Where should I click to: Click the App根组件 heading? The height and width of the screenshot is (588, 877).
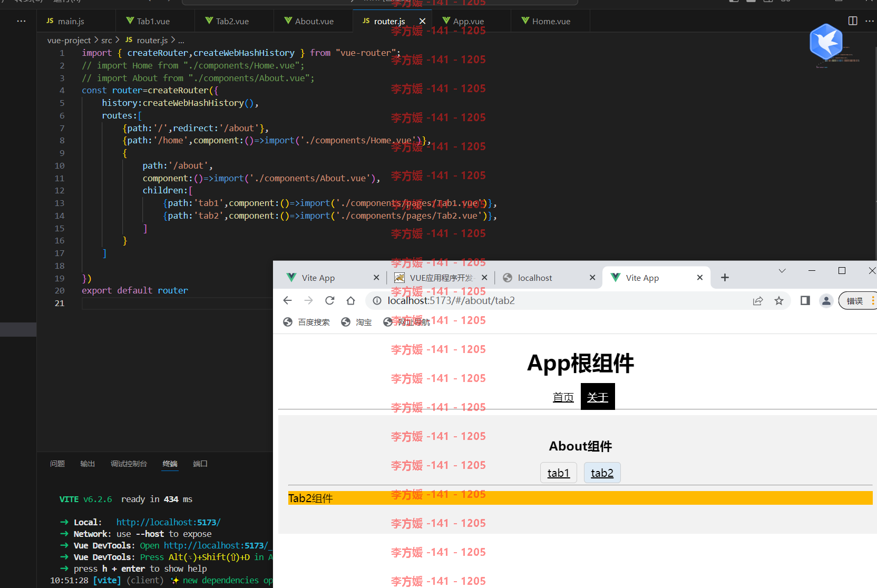coord(580,363)
